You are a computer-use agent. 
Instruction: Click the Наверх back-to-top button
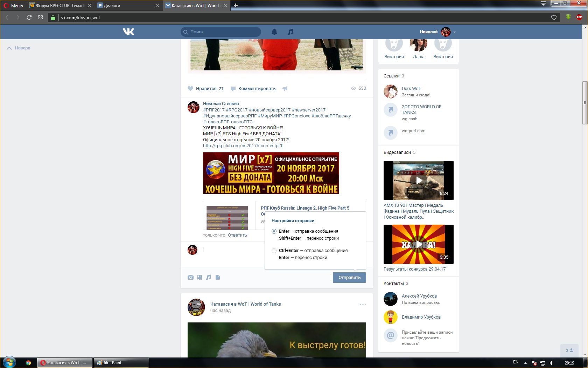[x=19, y=48]
